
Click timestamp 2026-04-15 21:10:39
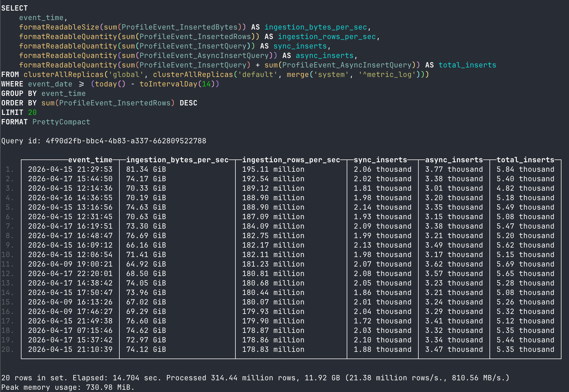point(70,349)
